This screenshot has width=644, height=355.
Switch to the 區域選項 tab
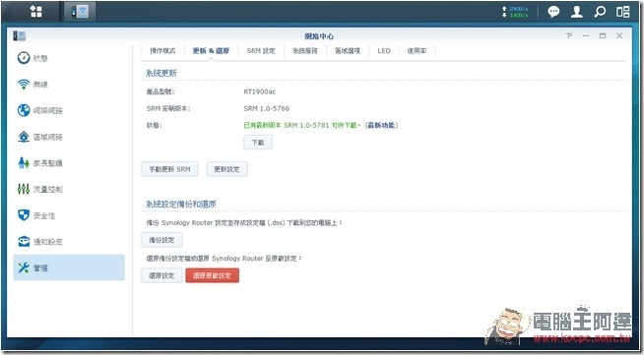tap(348, 51)
